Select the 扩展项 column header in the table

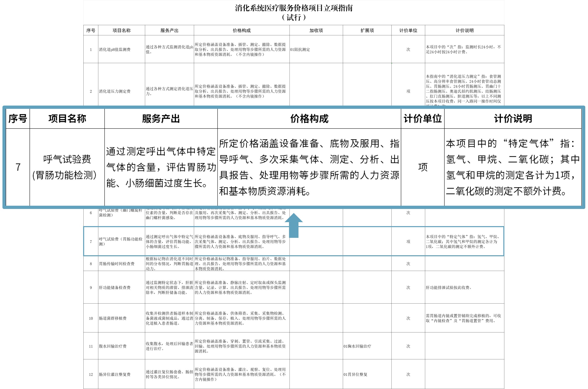pos(367,30)
